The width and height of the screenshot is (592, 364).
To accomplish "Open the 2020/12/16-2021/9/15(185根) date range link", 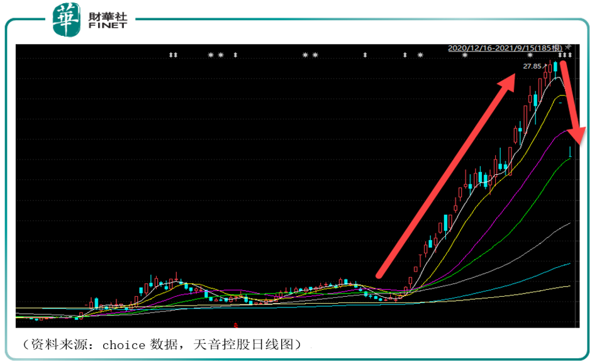I will (x=505, y=48).
